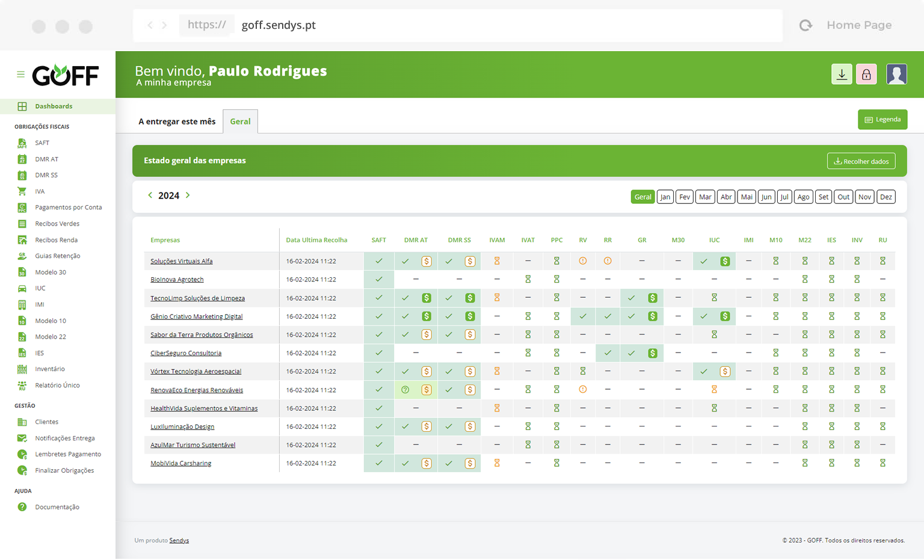
Task: Open Dashboards in the sidebar
Action: [x=58, y=106]
